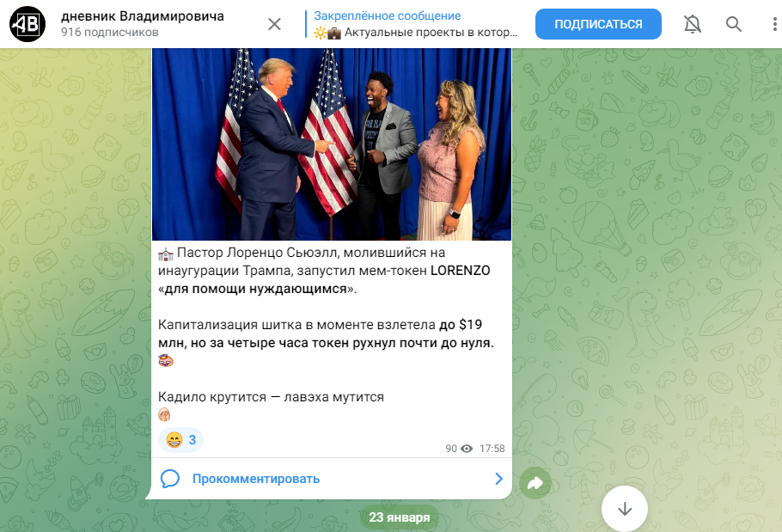The height and width of the screenshot is (532, 782).
Task: Jump to bottom with down arrow button
Action: [x=625, y=509]
